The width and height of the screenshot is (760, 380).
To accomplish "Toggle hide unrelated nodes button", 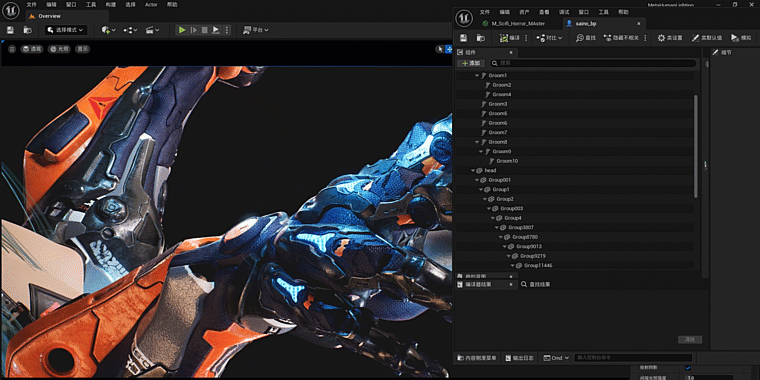I will click(622, 38).
